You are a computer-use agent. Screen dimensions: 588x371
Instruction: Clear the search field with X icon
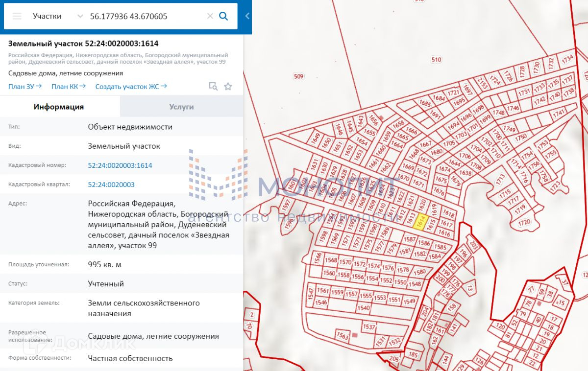210,16
